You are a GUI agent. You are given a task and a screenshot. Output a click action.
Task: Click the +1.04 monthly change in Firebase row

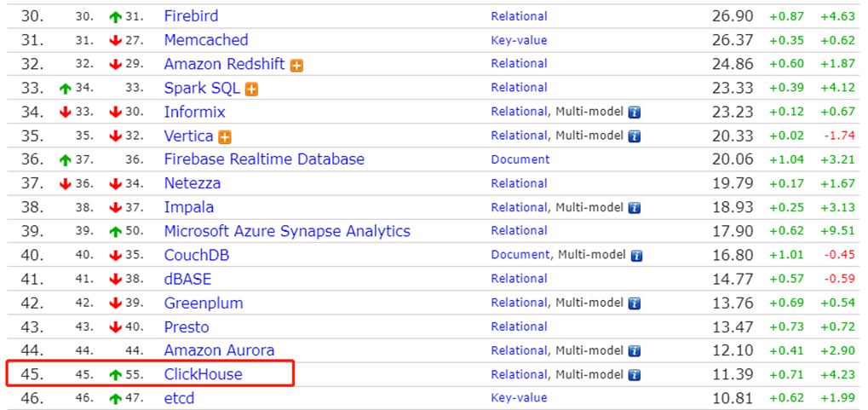[786, 160]
